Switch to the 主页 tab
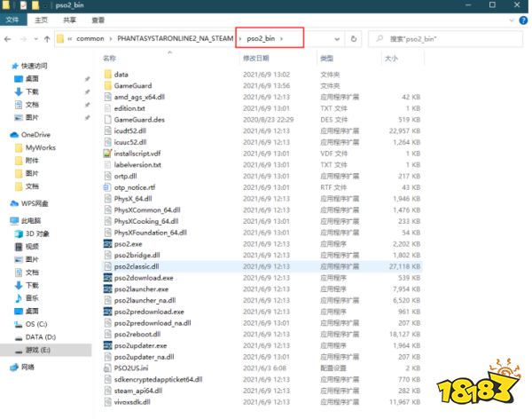This screenshot has height=419, width=532. tap(42, 20)
